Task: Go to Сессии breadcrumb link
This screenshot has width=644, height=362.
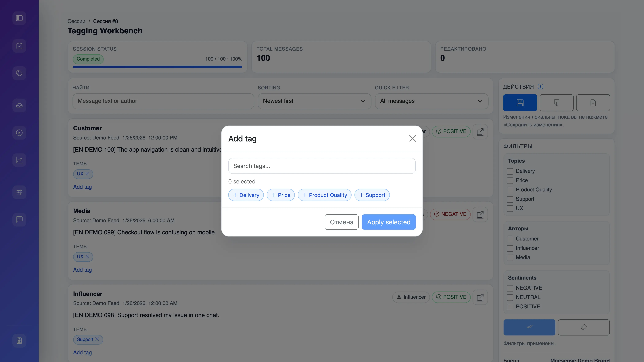Action: tap(76, 21)
